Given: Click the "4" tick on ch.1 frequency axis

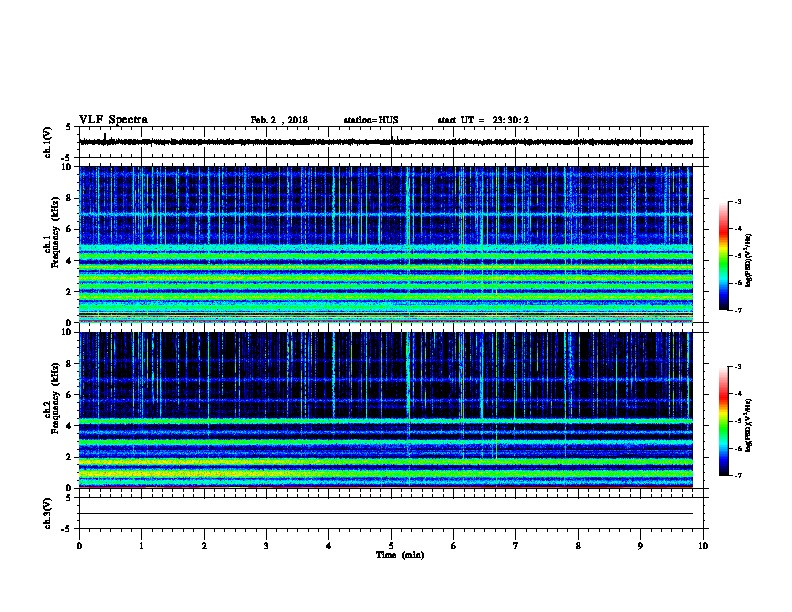Looking at the screenshot, I should [x=70, y=261].
